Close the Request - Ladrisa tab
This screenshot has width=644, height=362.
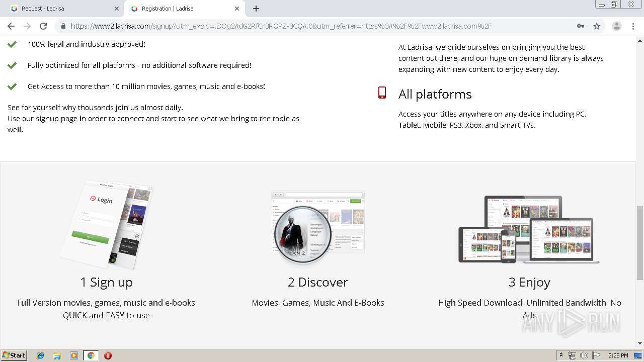coord(117,9)
